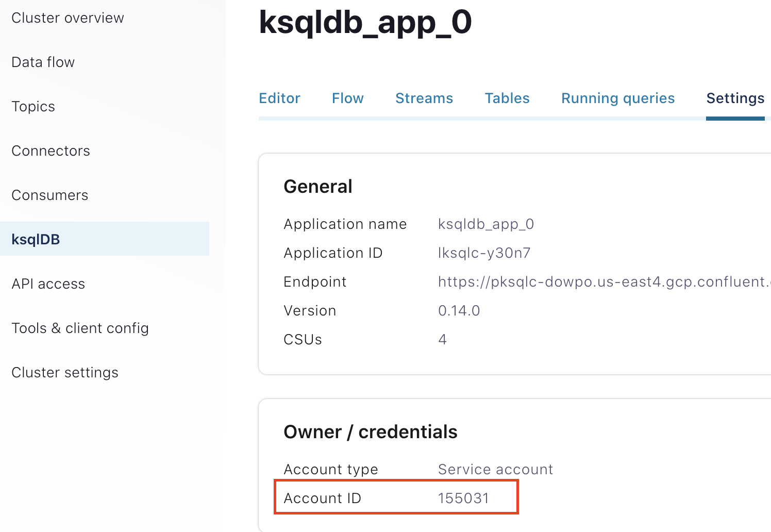Viewport: 771px width, 532px height.
Task: Go to Data flow page
Action: click(43, 62)
